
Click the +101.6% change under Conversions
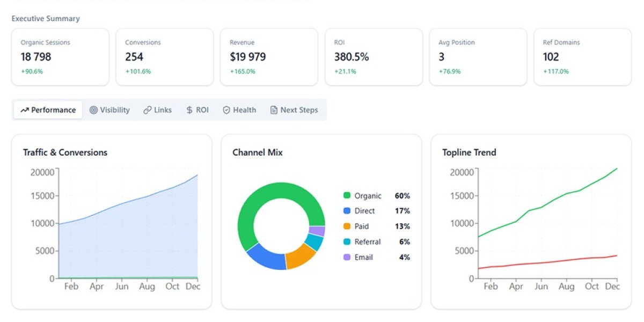(138, 71)
